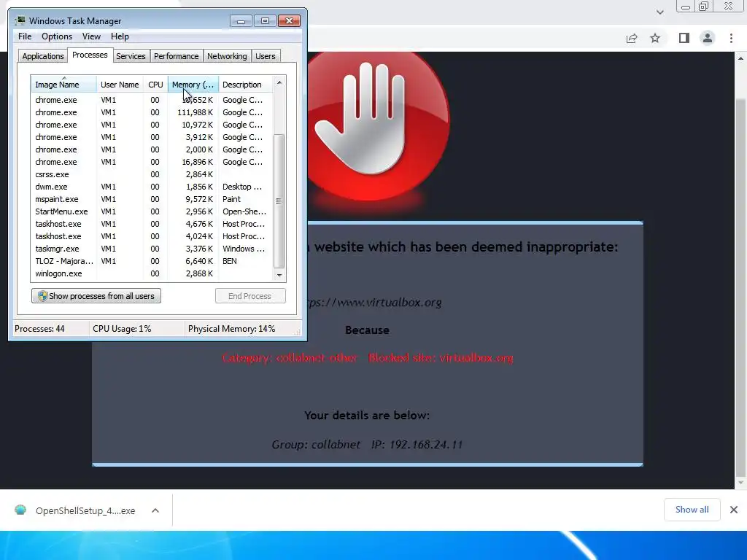Image resolution: width=747 pixels, height=560 pixels.
Task: Click the blocked URL virtualbox.org text
Action: tap(375, 303)
